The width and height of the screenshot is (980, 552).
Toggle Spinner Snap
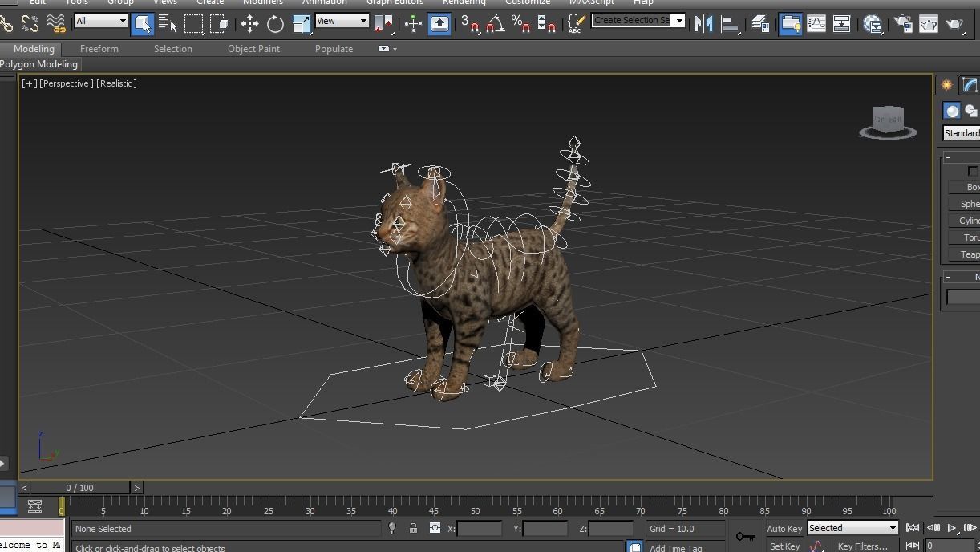pyautogui.click(x=547, y=24)
